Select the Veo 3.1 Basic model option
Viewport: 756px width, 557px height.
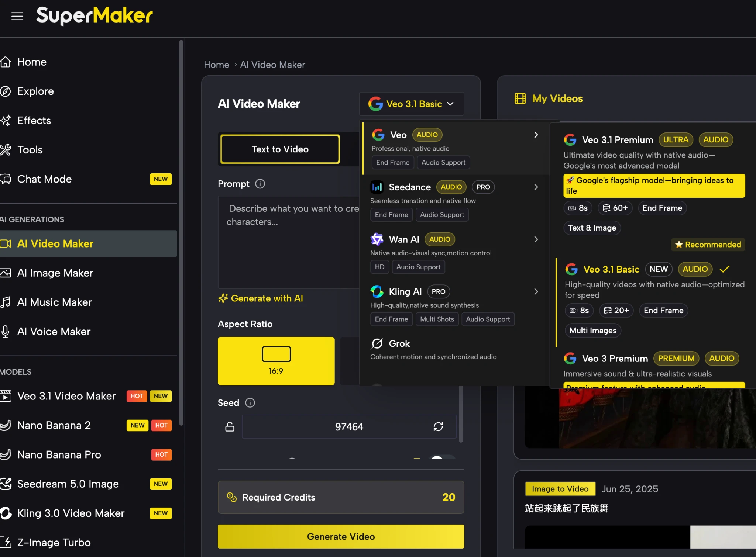pyautogui.click(x=611, y=269)
